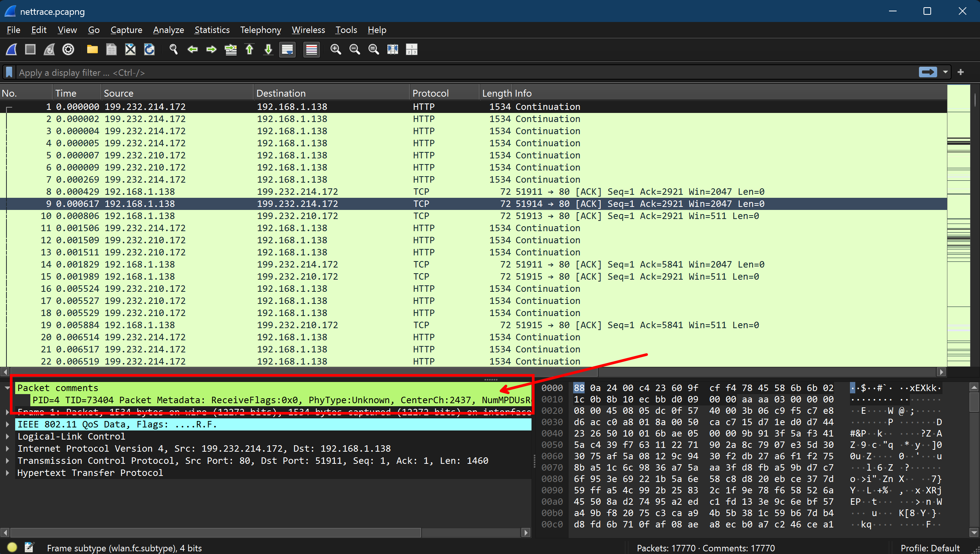Click the apply display filter arrow button
Screen dimensions: 980x554
click(x=928, y=72)
